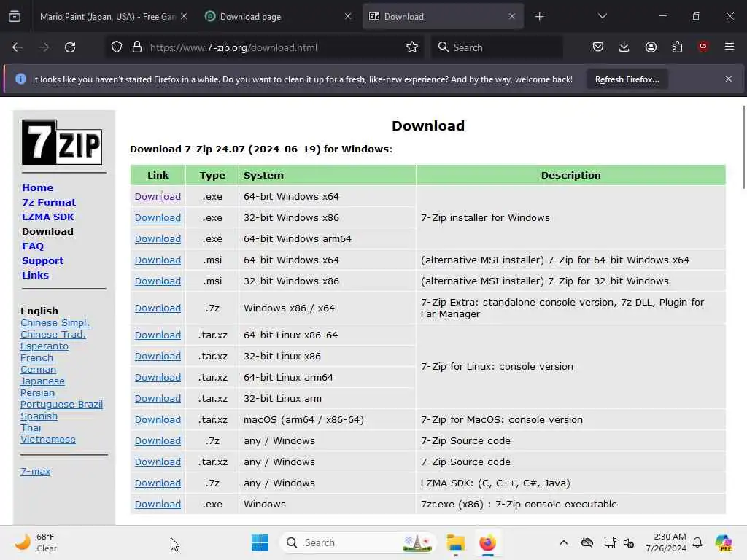This screenshot has width=747, height=560.
Task: Click the 7-Zip logo image
Action: pos(62,142)
